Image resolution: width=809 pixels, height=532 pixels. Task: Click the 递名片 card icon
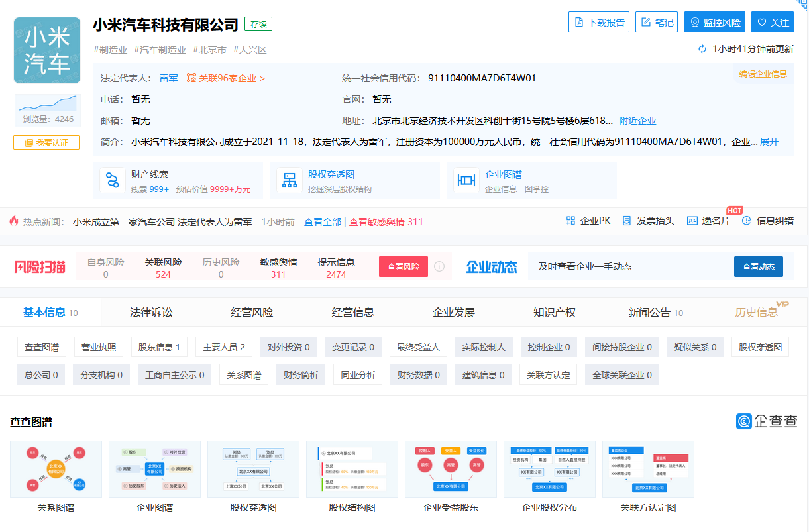(692, 221)
